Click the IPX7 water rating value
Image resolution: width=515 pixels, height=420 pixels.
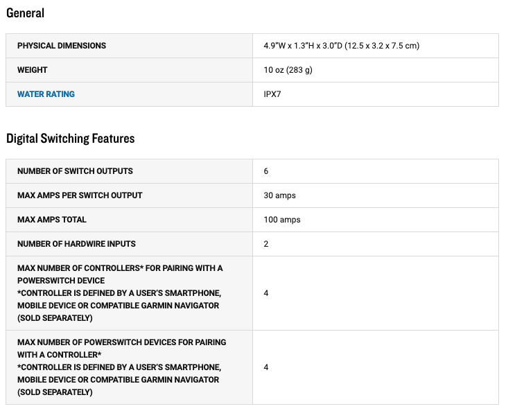click(272, 94)
